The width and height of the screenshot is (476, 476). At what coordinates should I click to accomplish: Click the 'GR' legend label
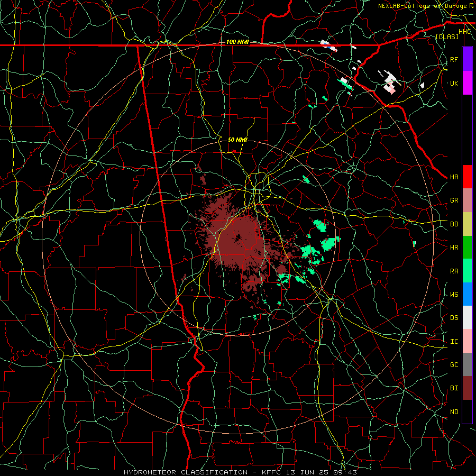coord(454,200)
